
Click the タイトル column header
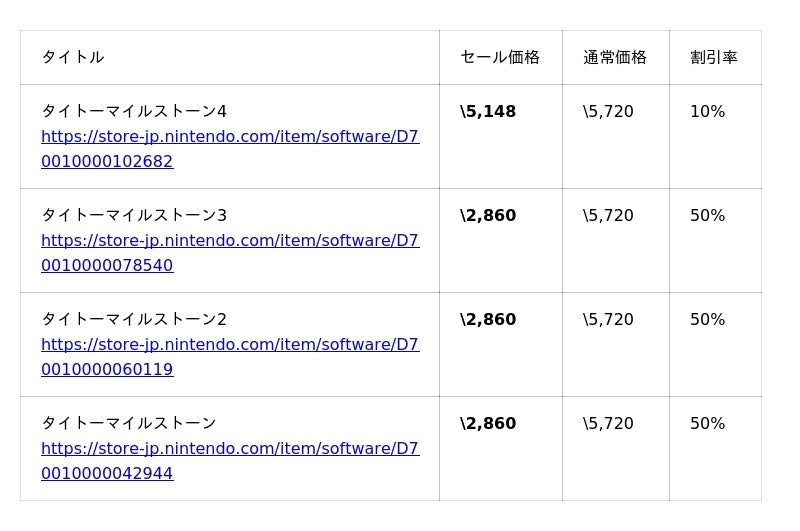(x=73, y=58)
